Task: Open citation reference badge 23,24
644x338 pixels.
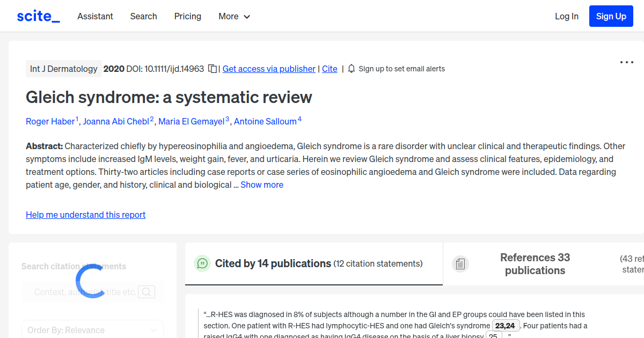Action: (505, 325)
